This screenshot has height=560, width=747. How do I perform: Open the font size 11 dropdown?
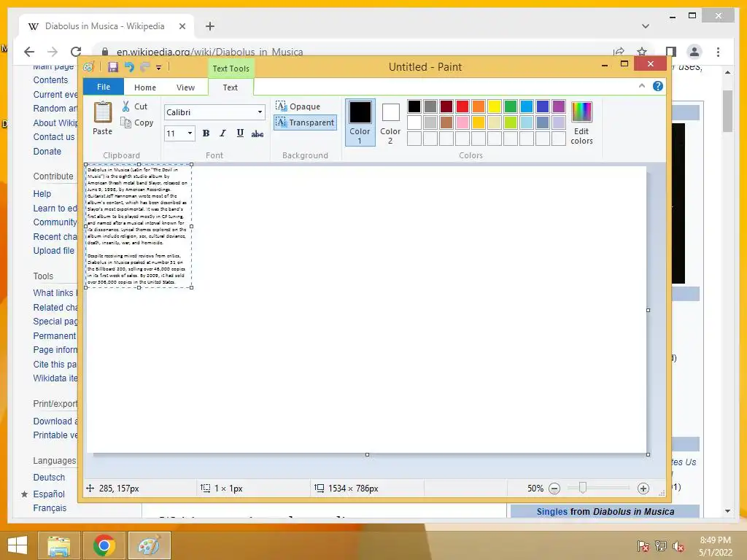click(190, 133)
